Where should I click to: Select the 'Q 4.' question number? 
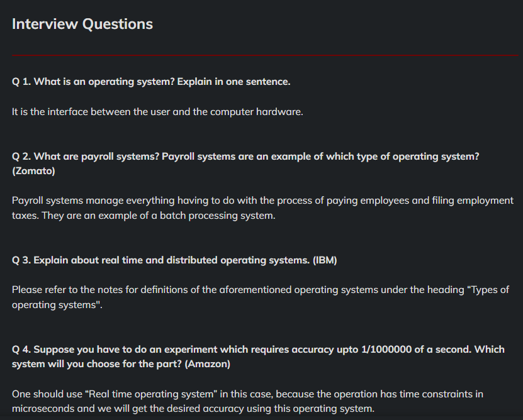[21, 349]
